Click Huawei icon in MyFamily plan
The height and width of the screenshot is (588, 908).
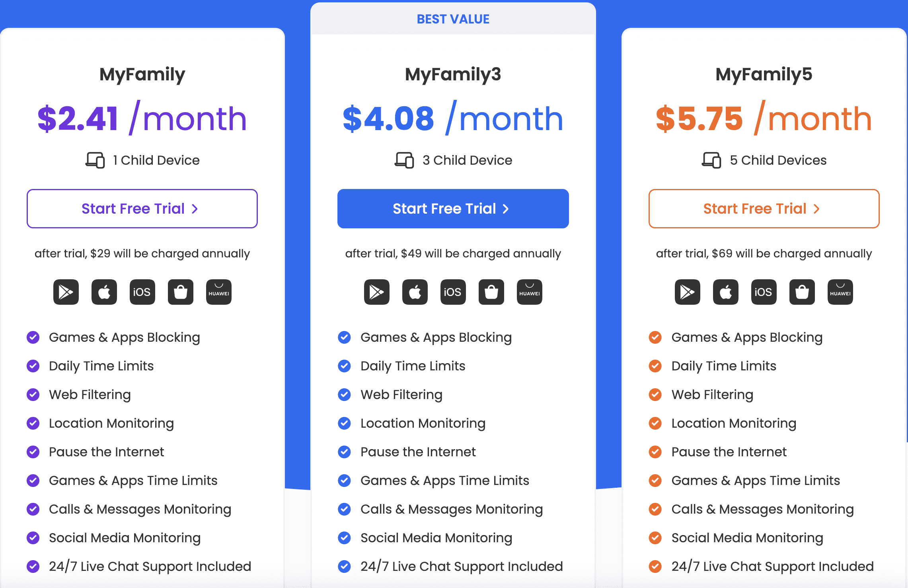(x=218, y=292)
